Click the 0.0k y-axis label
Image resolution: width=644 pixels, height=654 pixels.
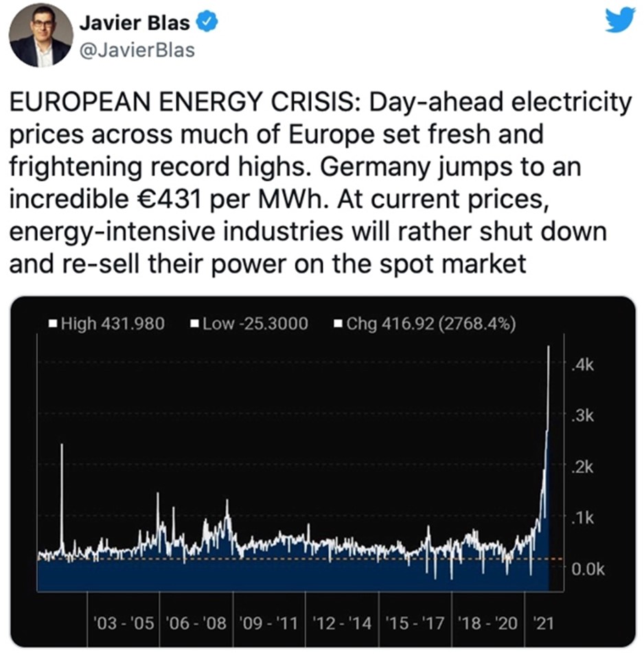click(586, 569)
